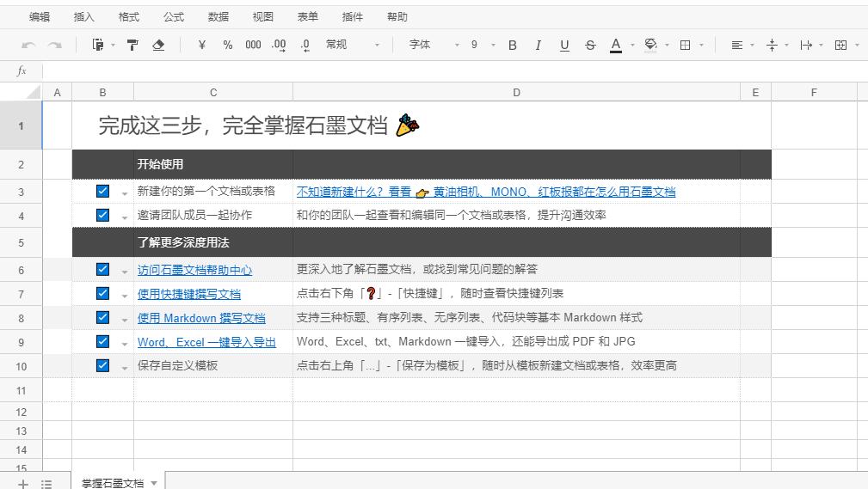Click the redo arrow icon

coord(54,46)
